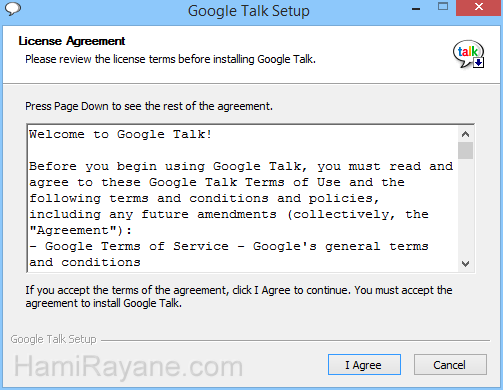This screenshot has height=390, width=503.
Task: Cancel the Google Talk setup
Action: 450,365
